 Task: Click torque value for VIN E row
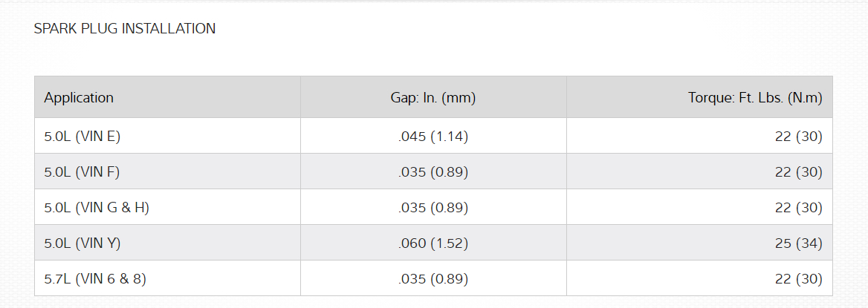click(798, 137)
